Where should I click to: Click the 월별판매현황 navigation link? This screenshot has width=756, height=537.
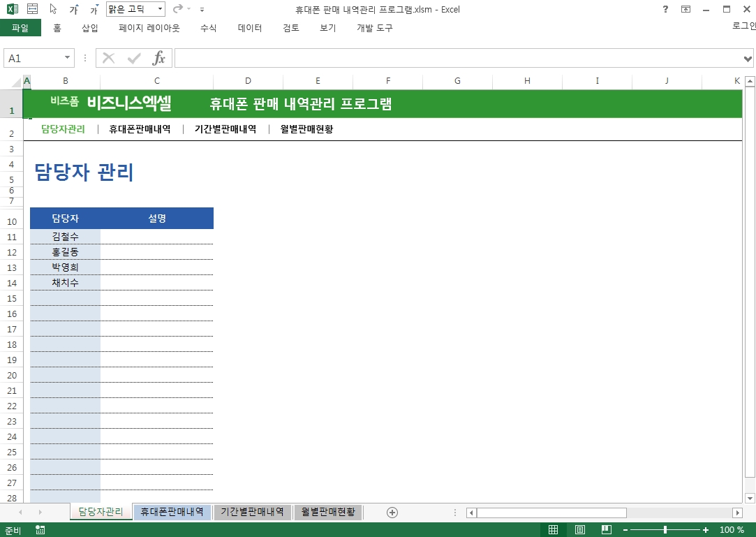tap(306, 128)
